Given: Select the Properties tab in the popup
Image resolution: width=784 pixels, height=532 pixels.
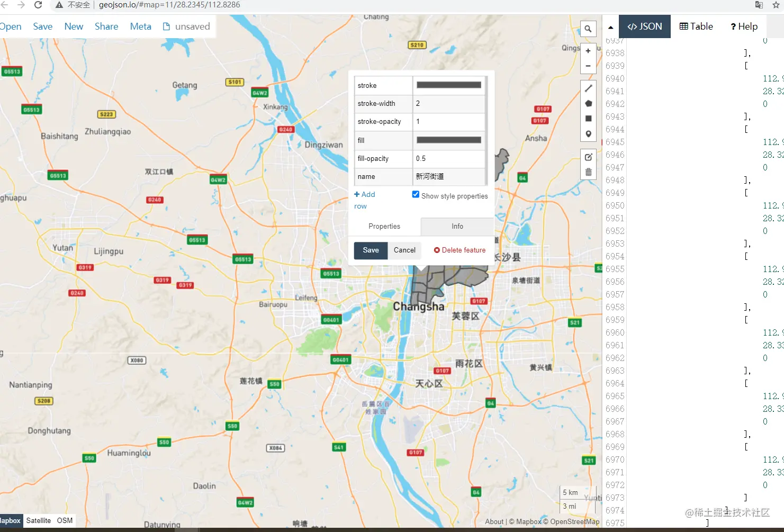Looking at the screenshot, I should [x=384, y=226].
